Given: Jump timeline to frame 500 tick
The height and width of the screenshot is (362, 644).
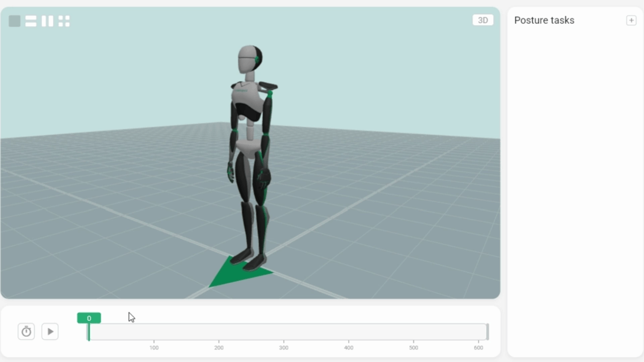Looking at the screenshot, I should point(413,347).
